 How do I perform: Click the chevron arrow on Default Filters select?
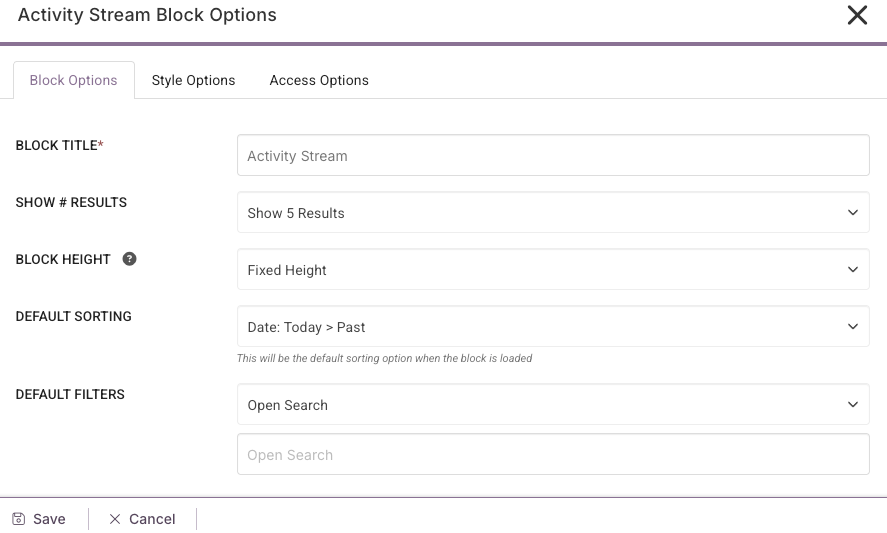point(853,405)
